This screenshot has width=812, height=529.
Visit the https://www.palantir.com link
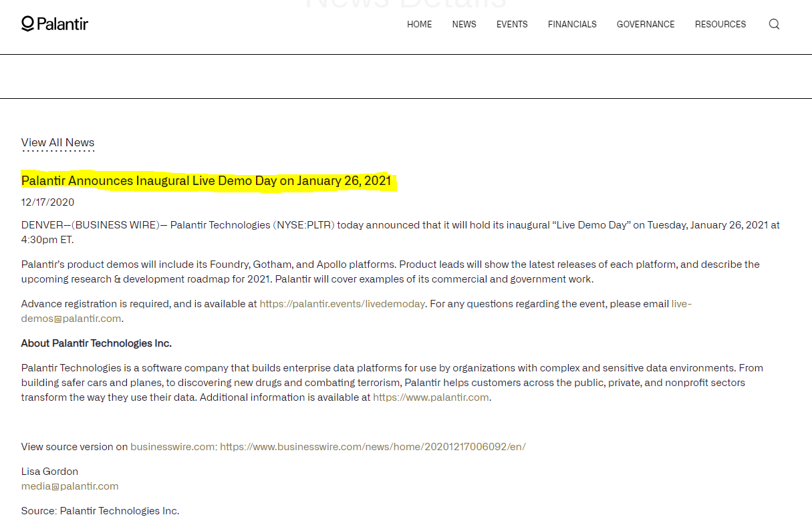[431, 397]
